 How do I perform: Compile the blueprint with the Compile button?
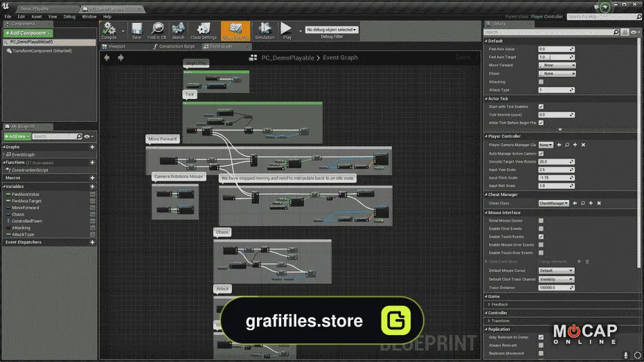tap(109, 31)
